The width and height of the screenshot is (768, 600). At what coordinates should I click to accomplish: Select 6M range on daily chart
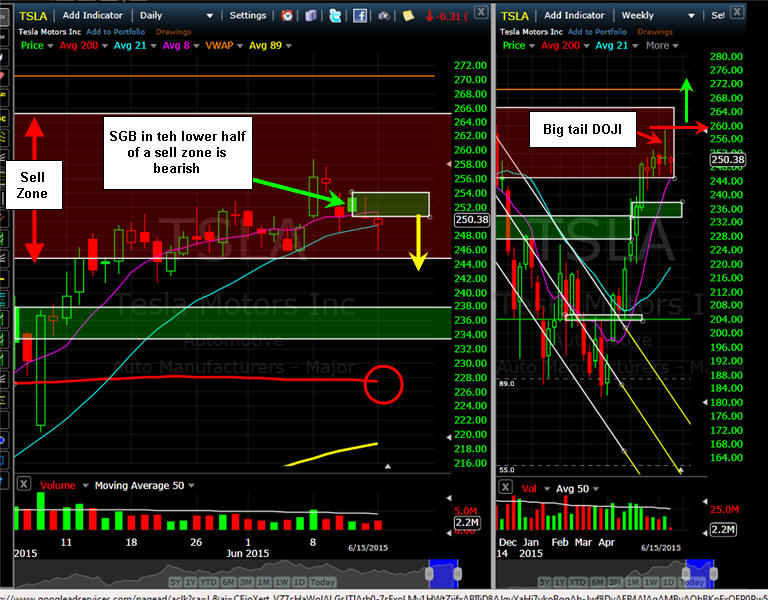[x=228, y=582]
